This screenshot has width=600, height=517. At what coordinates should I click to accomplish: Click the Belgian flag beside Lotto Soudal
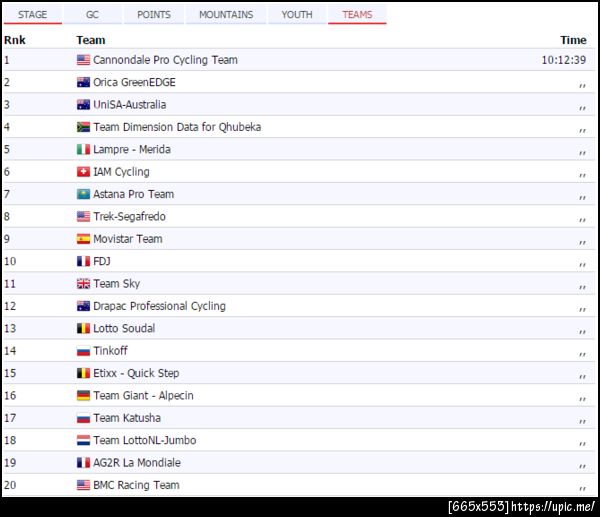click(x=83, y=328)
